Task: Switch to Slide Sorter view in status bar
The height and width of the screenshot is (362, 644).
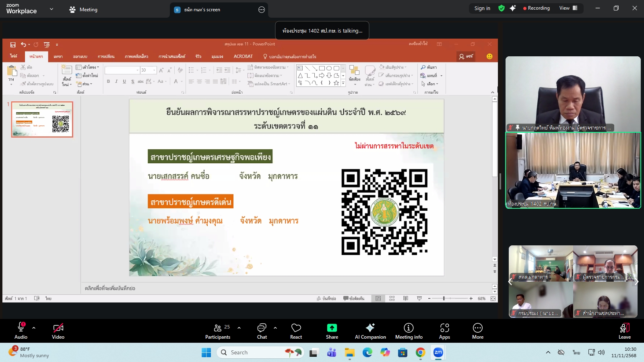Action: click(392, 298)
